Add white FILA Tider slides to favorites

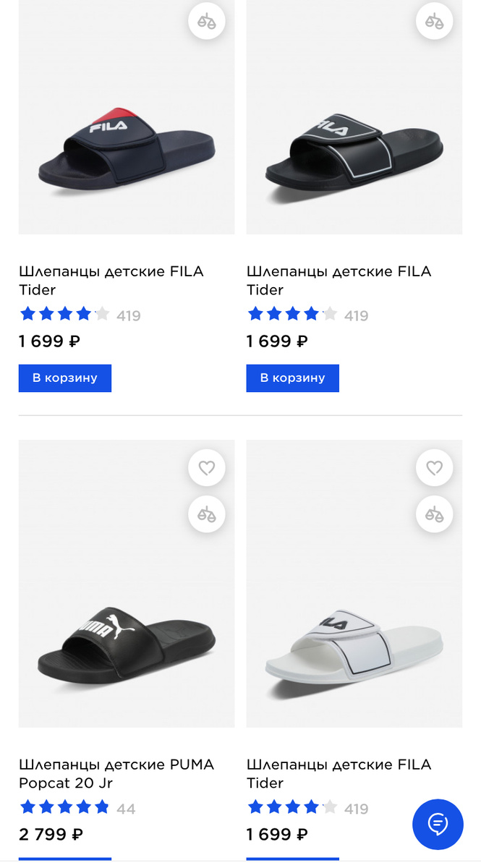coord(435,469)
